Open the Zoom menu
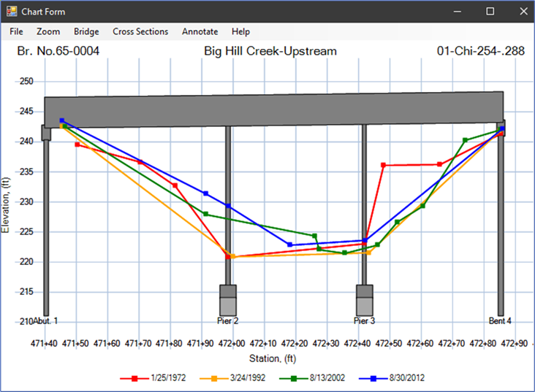The image size is (535, 392). [48, 31]
